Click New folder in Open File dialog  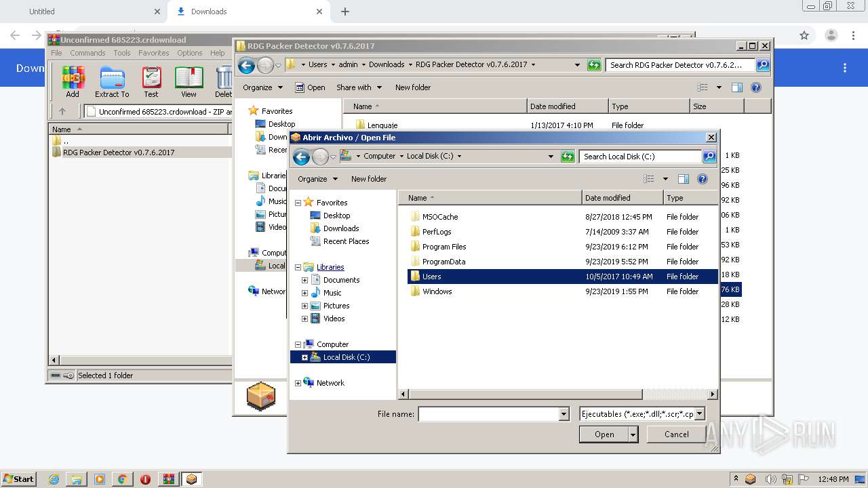click(369, 179)
